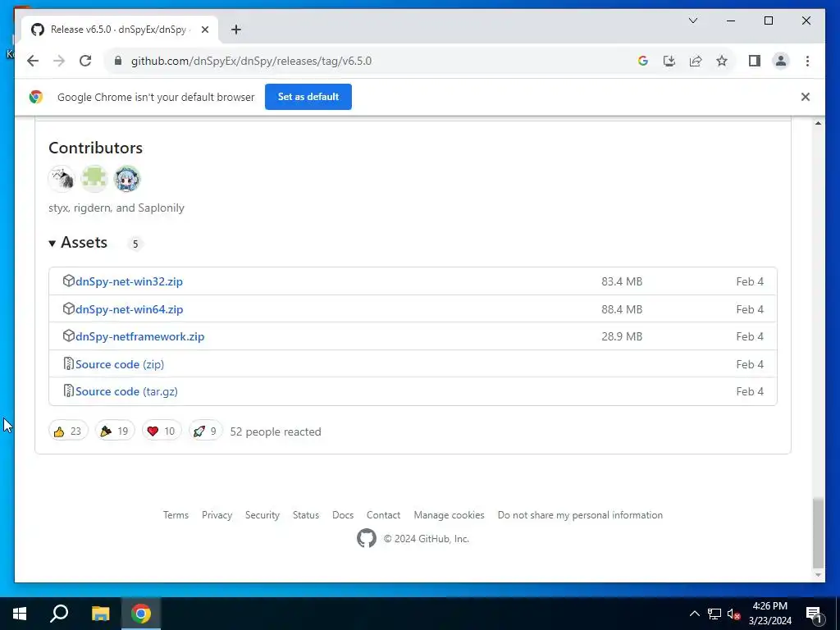The height and width of the screenshot is (630, 840).
Task: Open the Chrome three-dot menu
Action: click(x=807, y=61)
